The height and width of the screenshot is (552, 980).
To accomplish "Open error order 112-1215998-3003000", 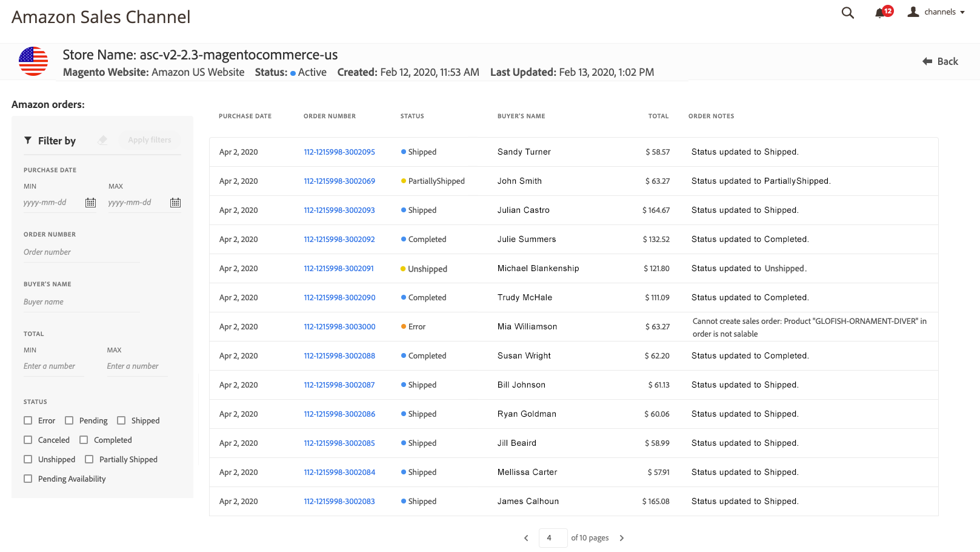I will tap(339, 327).
